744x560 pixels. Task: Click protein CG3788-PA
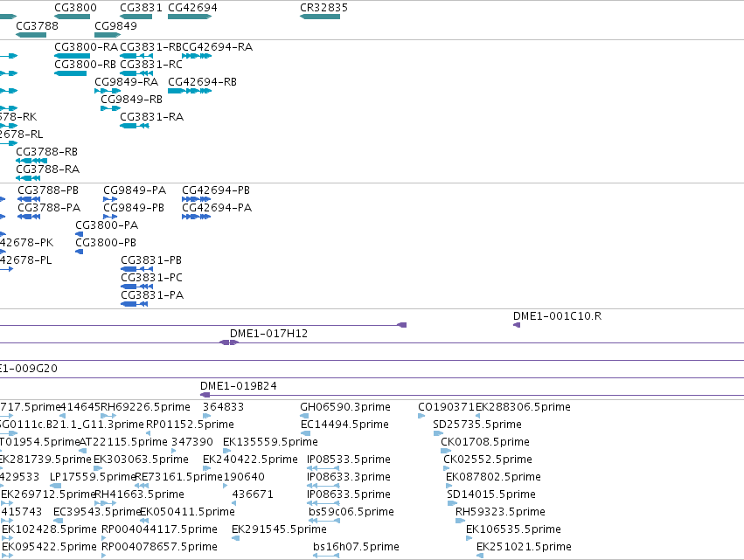click(x=29, y=217)
